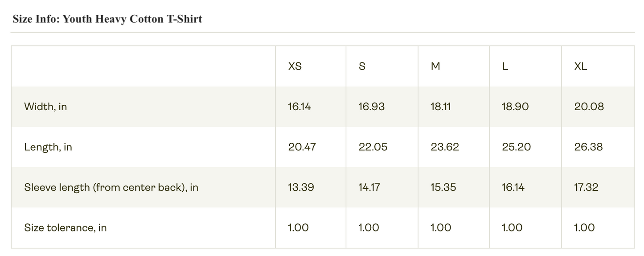Select the 17.32 sleeve length value
Image resolution: width=644 pixels, height=256 pixels.
coord(586,187)
